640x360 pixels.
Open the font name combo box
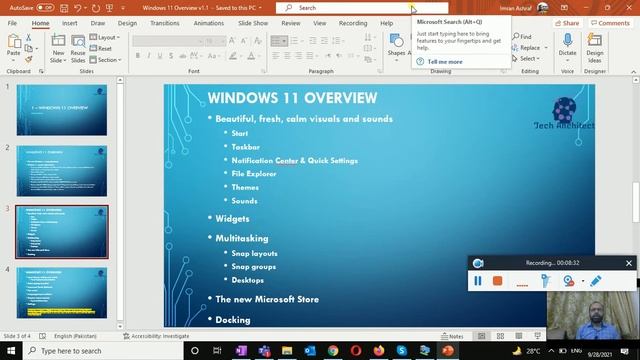168,41
